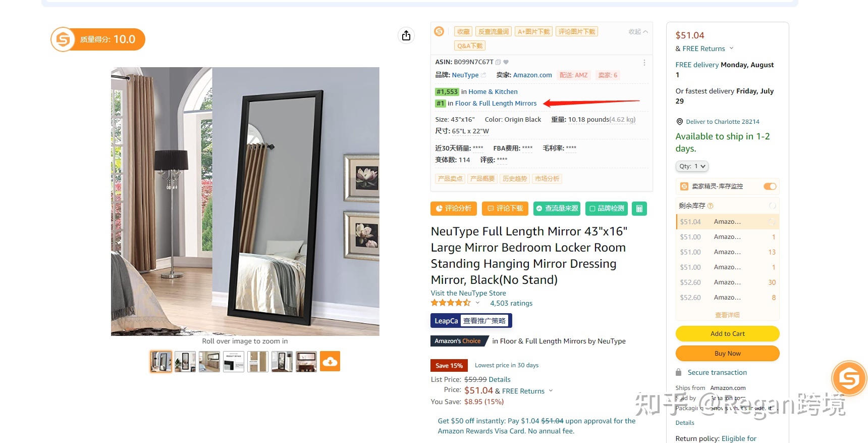Image resolution: width=868 pixels, height=443 pixels.
Task: Click the Add to Cart button
Action: pos(727,334)
